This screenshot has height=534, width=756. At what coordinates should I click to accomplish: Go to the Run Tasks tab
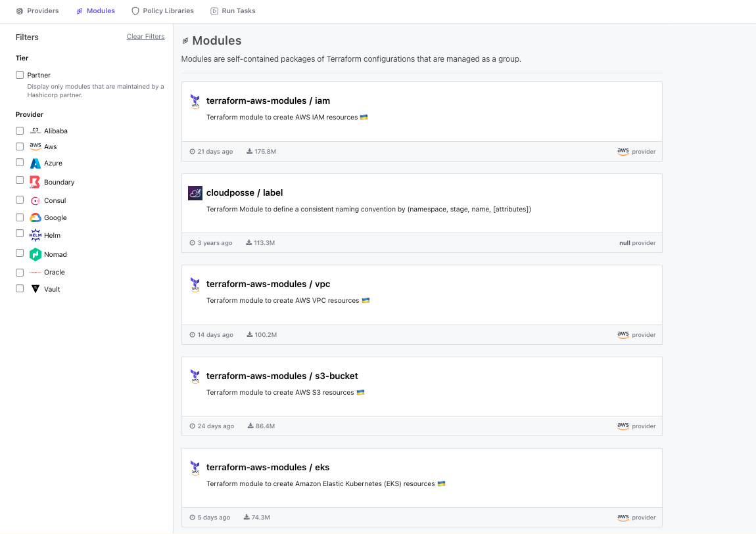click(x=233, y=11)
